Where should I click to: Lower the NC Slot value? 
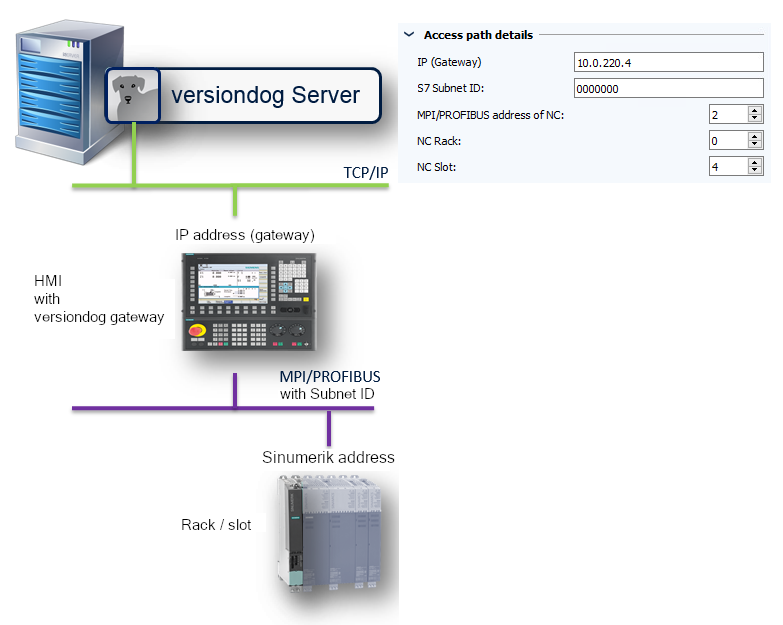[755, 171]
